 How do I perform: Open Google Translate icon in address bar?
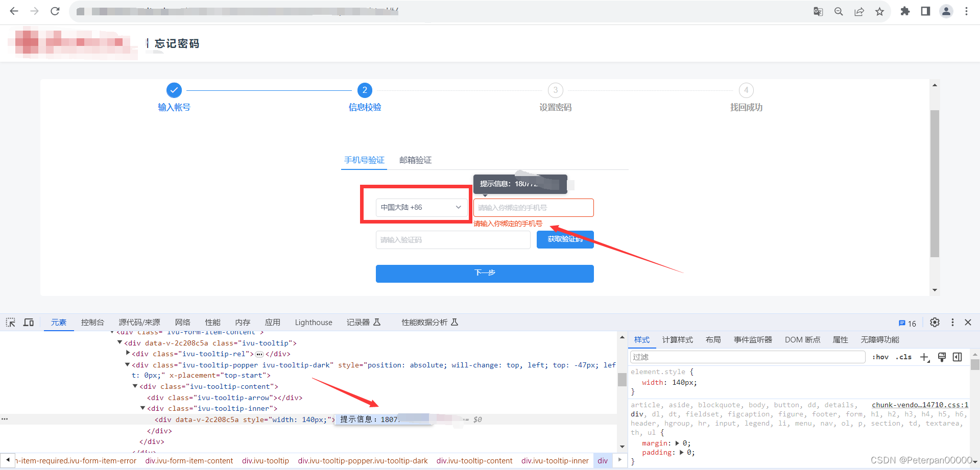(818, 11)
